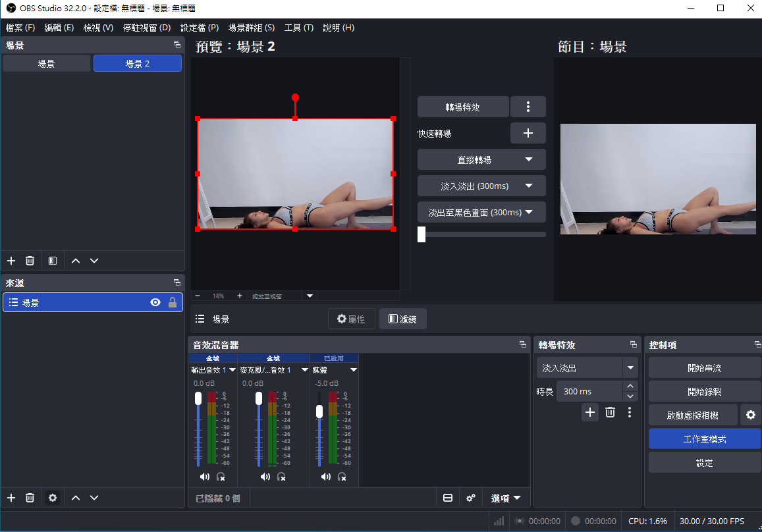Click the 麥克風 volume fader handle

coord(259,398)
